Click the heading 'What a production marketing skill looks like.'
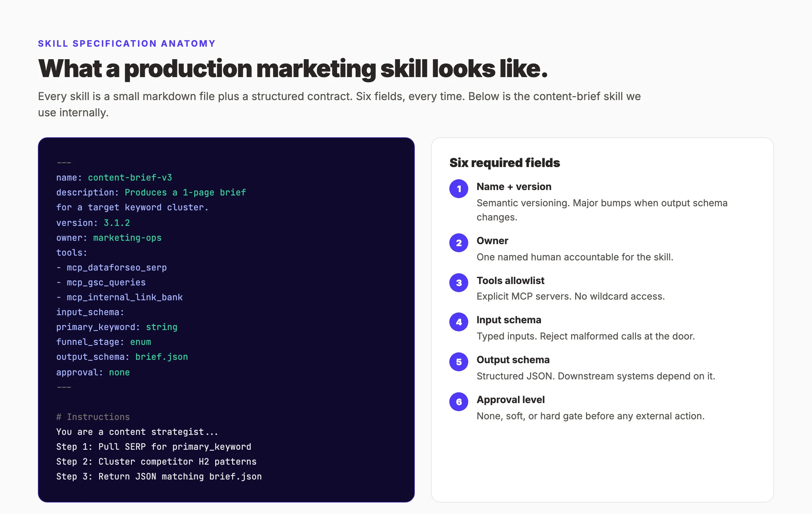Screen dimensions: 812x514 pyautogui.click(x=293, y=69)
